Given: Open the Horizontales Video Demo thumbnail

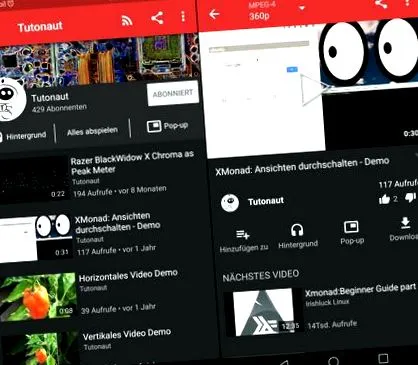Looking at the screenshot, I should tap(38, 296).
